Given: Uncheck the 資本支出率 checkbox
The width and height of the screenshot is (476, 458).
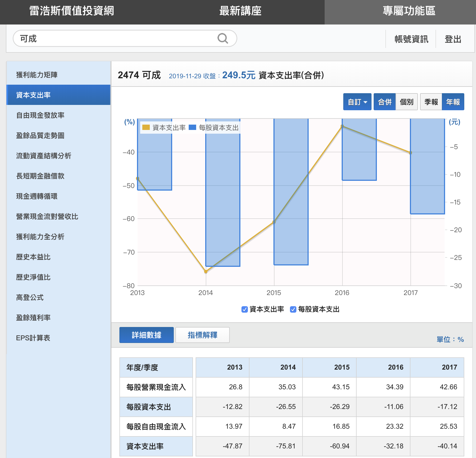Looking at the screenshot, I should 244,309.
